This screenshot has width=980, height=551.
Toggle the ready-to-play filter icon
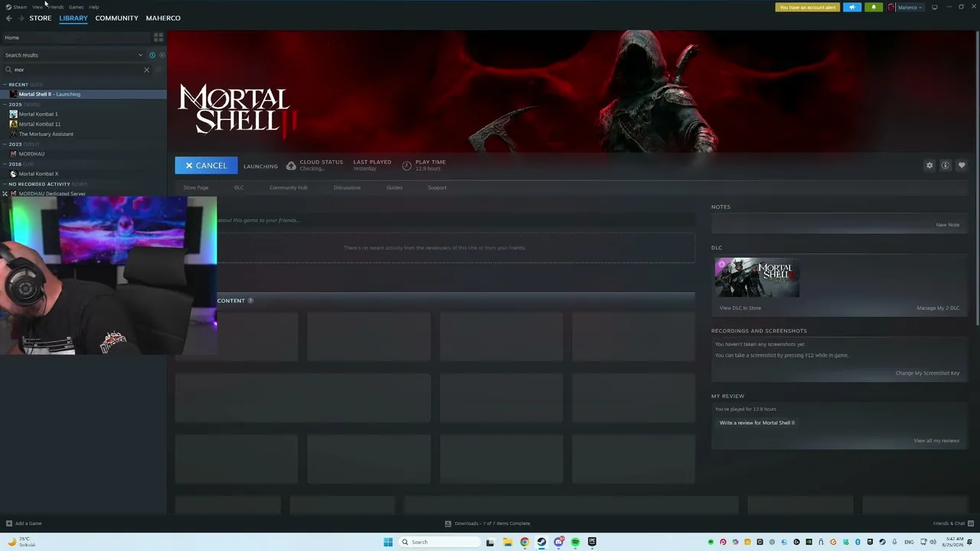pyautogui.click(x=162, y=55)
